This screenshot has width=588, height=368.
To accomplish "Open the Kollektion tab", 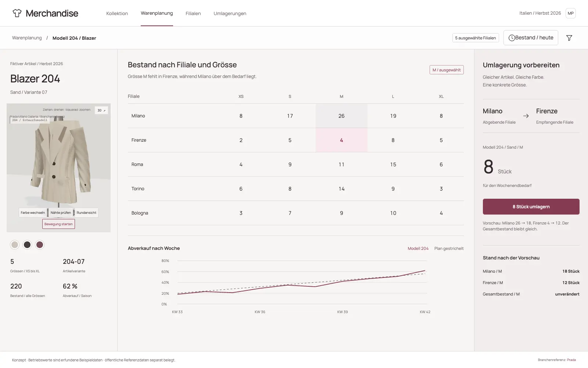I will tap(117, 14).
